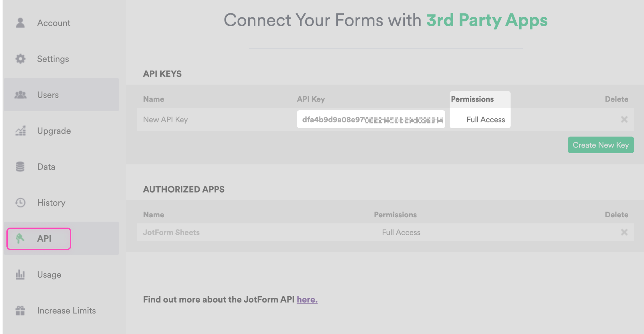
Task: Navigate to the Settings menu item
Action: [53, 59]
